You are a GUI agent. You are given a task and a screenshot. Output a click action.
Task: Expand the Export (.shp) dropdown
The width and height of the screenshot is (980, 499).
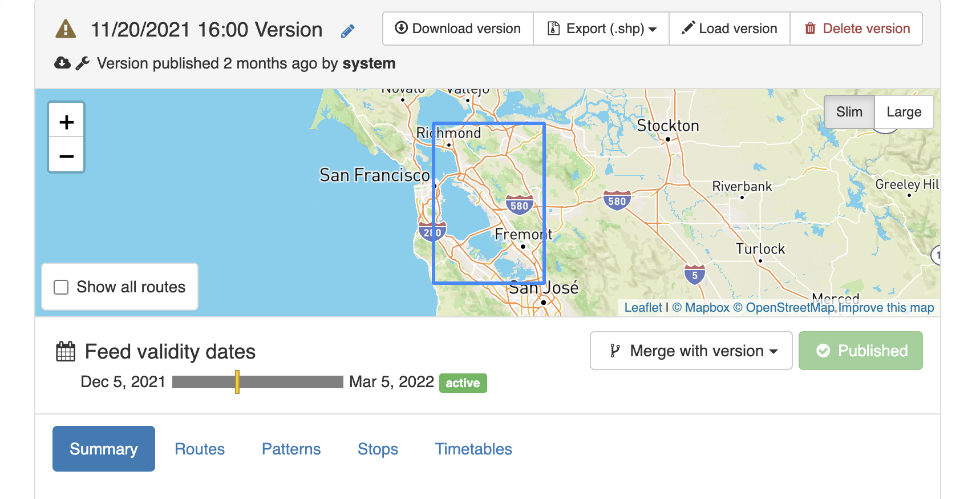[x=601, y=29]
